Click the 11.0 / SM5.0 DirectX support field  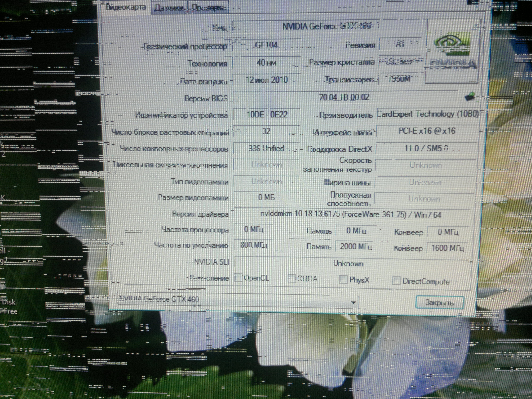pos(426,148)
